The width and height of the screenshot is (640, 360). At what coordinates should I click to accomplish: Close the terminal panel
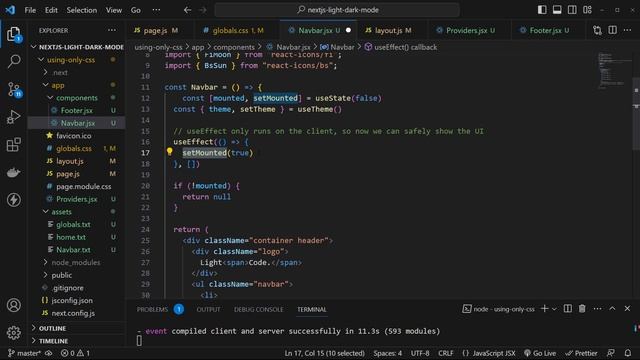coord(627,309)
